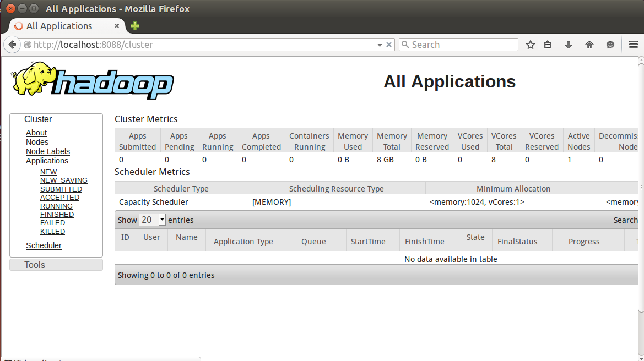Sort table by Name column
This screenshot has height=361, width=644.
click(x=186, y=240)
